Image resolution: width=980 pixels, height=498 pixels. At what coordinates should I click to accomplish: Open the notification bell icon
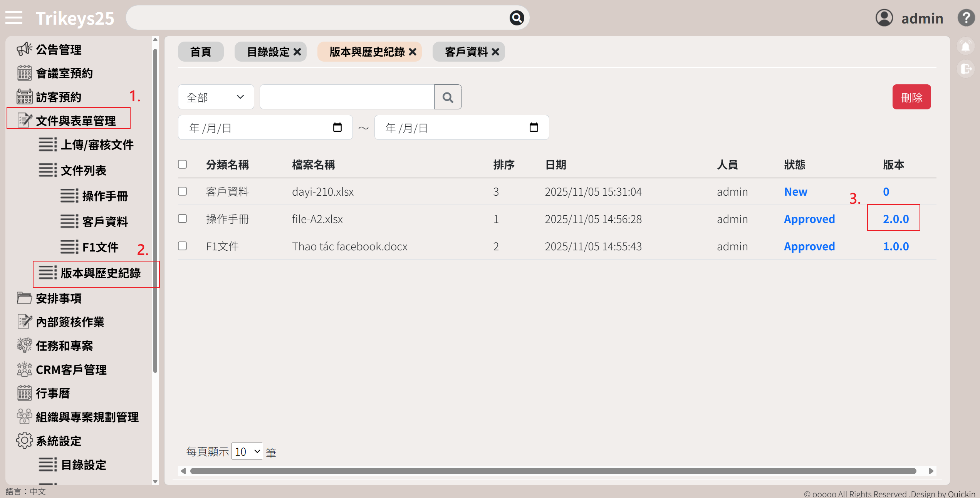(x=965, y=47)
